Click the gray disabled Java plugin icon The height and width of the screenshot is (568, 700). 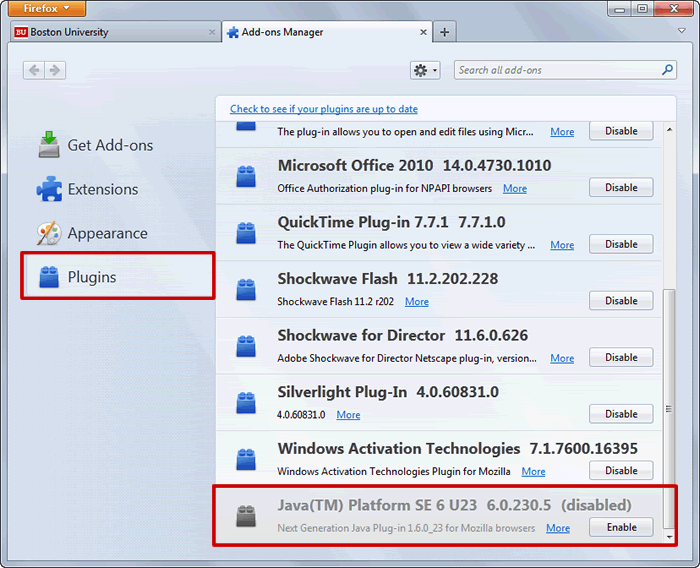tap(246, 516)
